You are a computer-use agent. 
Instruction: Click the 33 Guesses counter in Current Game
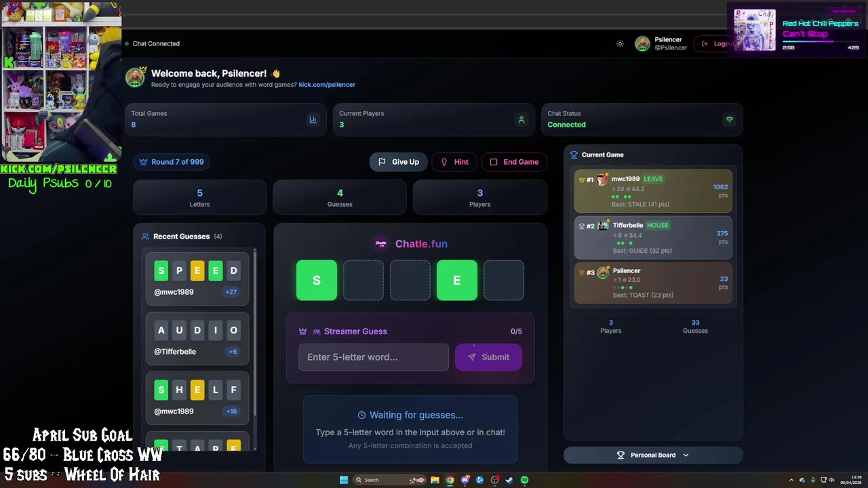[x=695, y=326]
